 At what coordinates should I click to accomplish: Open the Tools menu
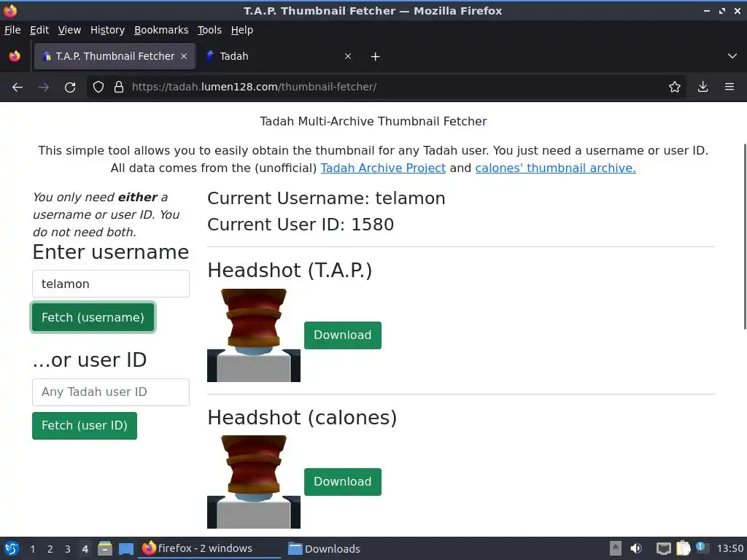[209, 30]
